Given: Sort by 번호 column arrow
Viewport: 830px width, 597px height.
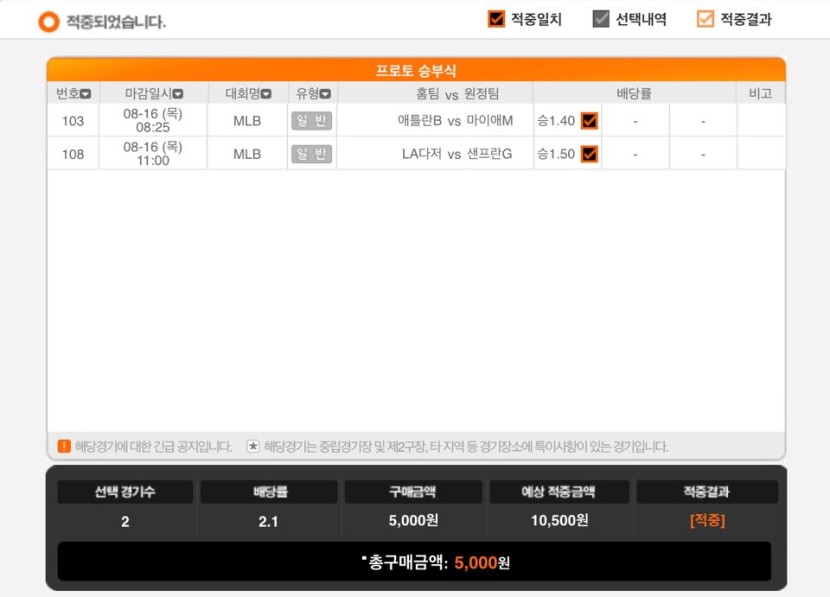Looking at the screenshot, I should point(85,94).
